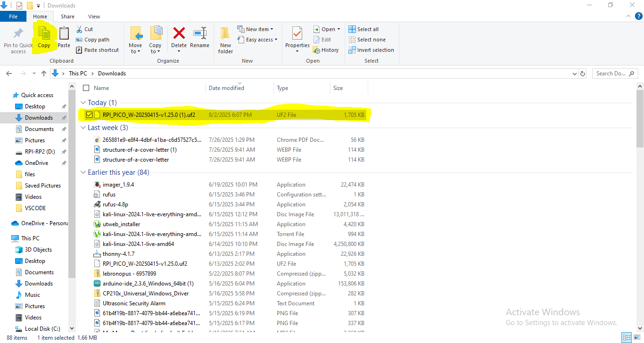Select the Home ribbon tab
Viewport: 644px width, 343px height.
(x=40, y=16)
